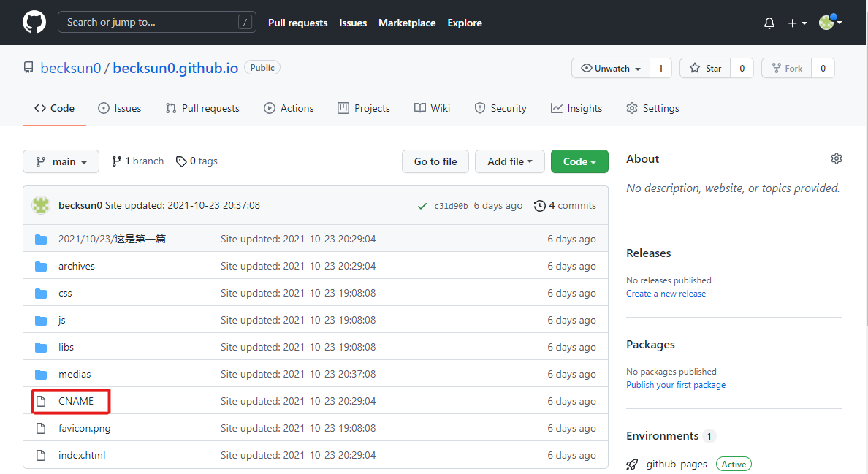This screenshot has height=474, width=868.
Task: Open the Unwatch notifications dropdown
Action: [x=611, y=68]
